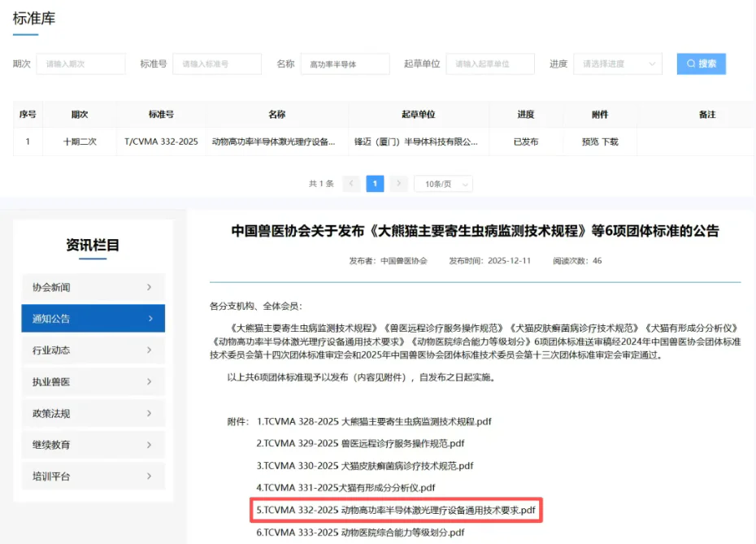Image resolution: width=756 pixels, height=544 pixels.
Task: Open 继续教育 in the sidebar
Action: [93, 445]
